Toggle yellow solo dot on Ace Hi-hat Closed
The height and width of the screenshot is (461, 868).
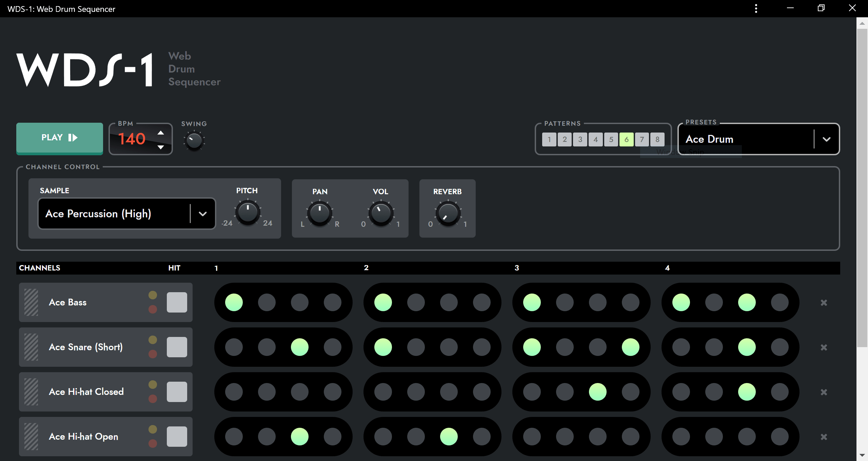click(x=153, y=385)
